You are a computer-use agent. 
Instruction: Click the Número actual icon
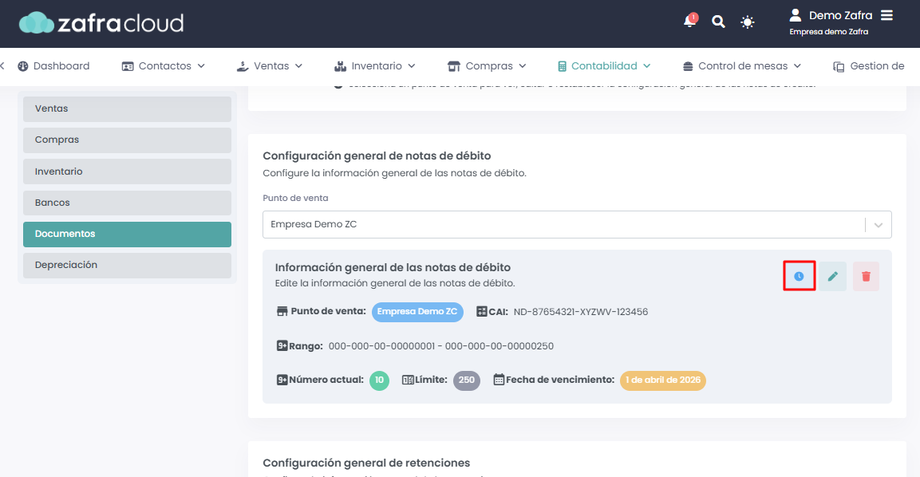[x=282, y=380]
